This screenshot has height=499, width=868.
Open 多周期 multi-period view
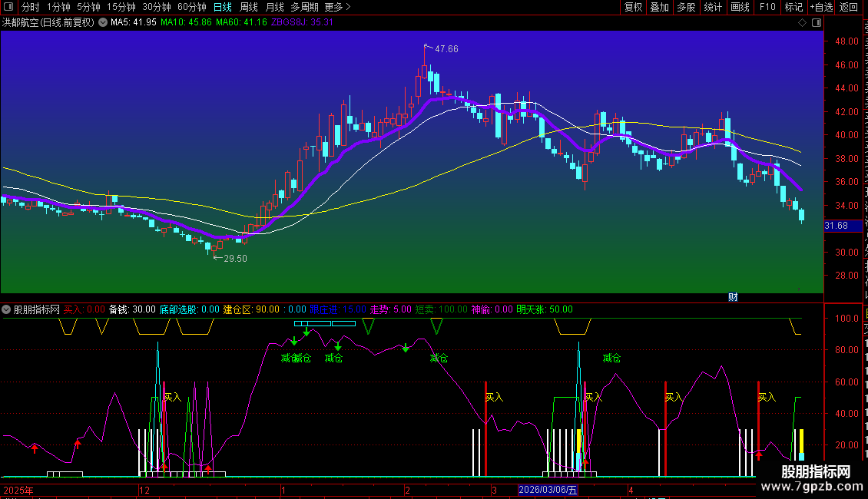tap(304, 7)
